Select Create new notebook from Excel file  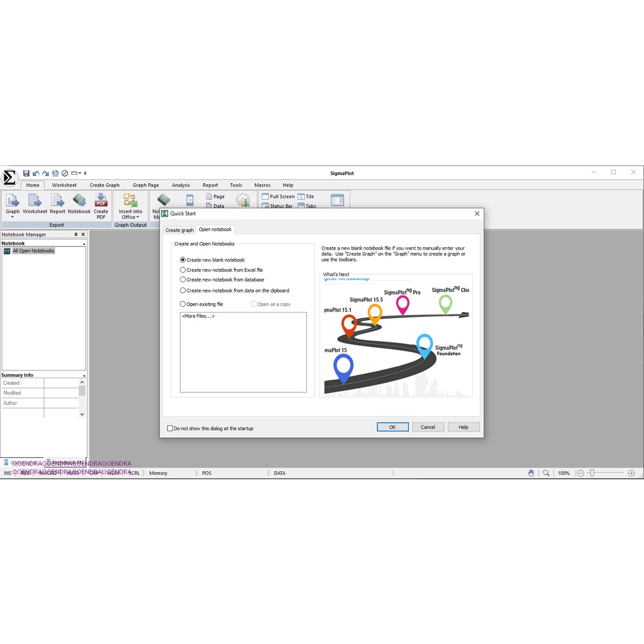183,270
